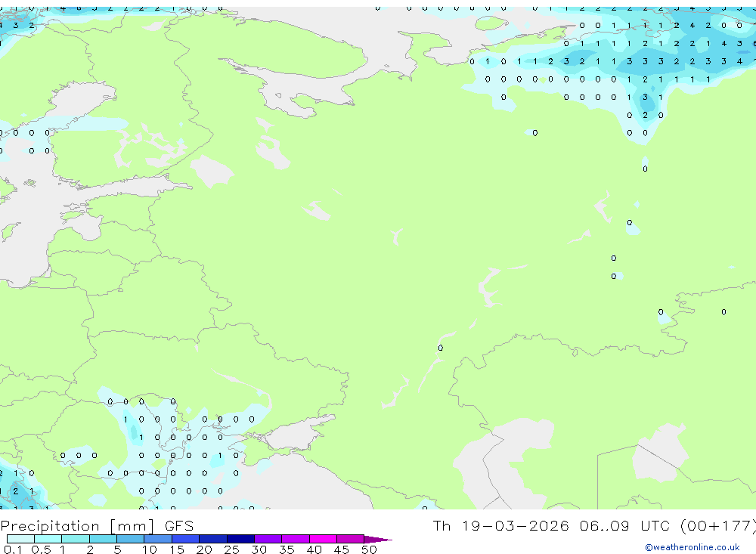756x554 pixels.
Task: Click the '40' legend scale label
Action: pos(314,549)
